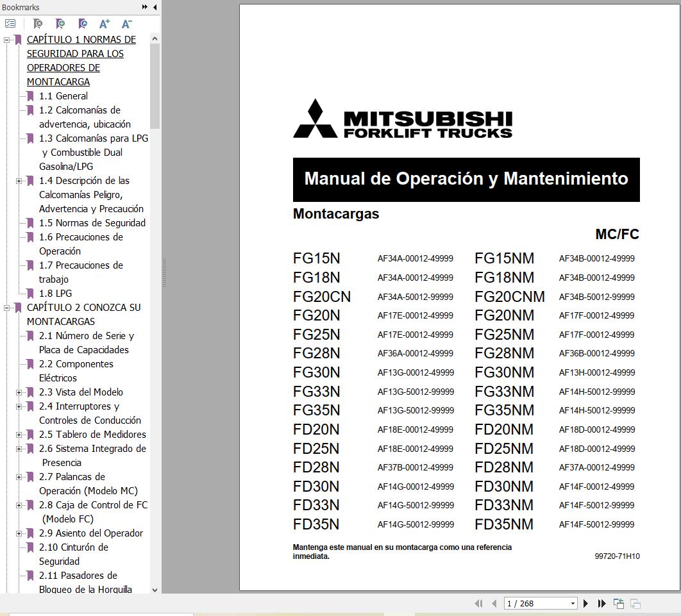Screen dimensions: 681x616
Task: Go forward to next view
Action: tap(635, 603)
